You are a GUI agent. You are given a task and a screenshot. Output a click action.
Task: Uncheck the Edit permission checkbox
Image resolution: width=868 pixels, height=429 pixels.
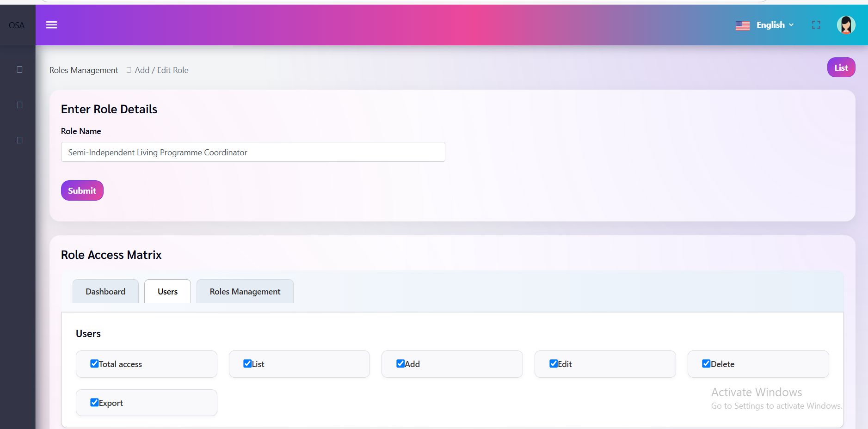[x=554, y=363]
